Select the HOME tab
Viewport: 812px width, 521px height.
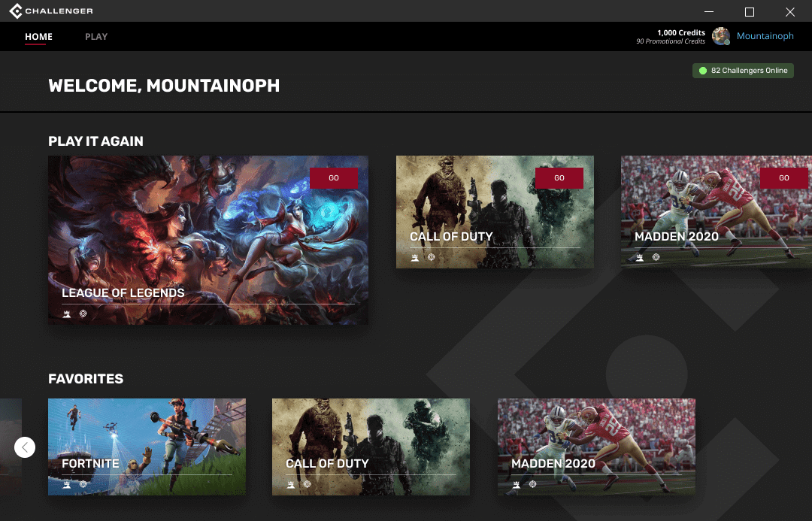coord(39,37)
